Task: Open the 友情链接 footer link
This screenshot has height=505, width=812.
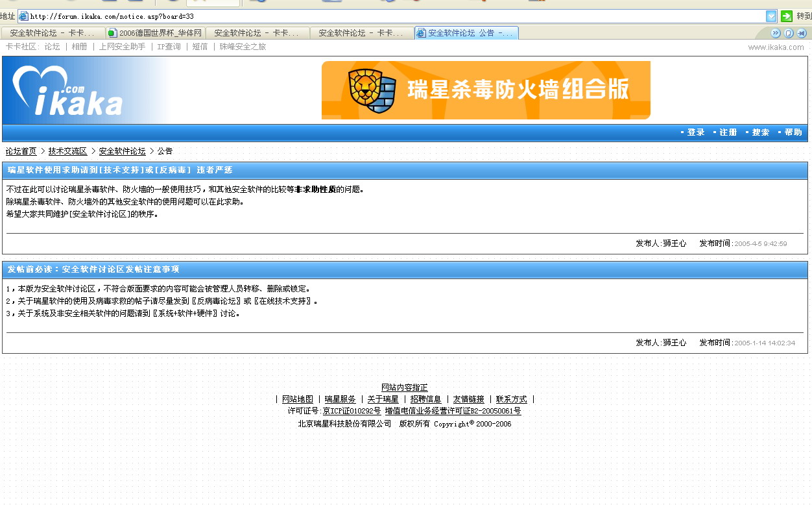Action: click(469, 399)
